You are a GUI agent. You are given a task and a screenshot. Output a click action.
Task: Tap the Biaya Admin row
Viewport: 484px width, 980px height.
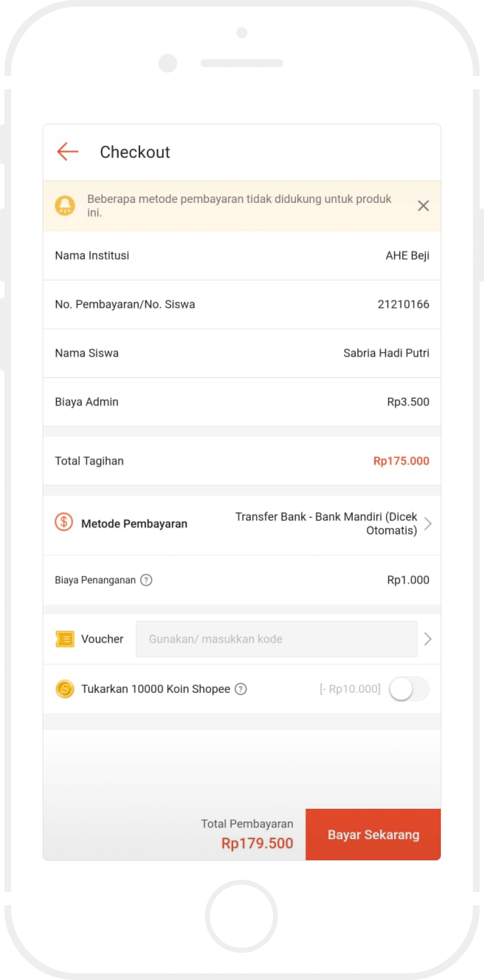[x=242, y=402]
